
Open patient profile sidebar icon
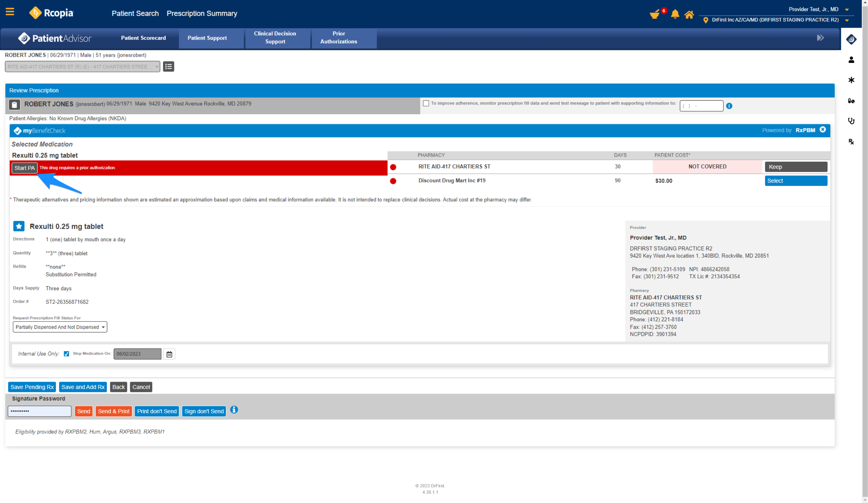point(851,60)
